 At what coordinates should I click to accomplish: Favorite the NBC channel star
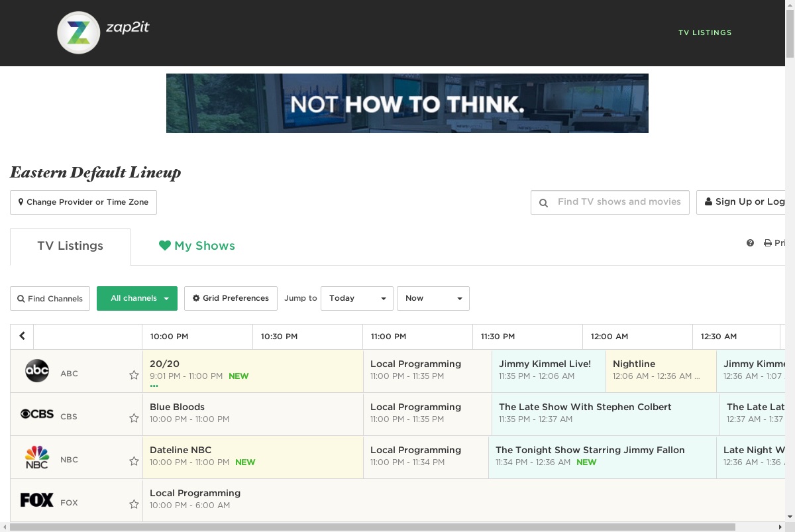coord(134,461)
